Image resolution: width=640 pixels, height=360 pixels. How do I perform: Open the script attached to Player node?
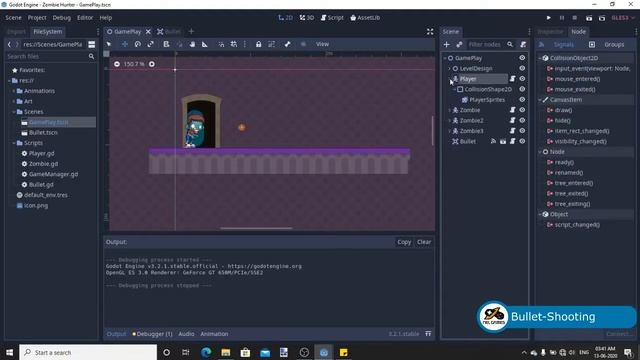513,78
